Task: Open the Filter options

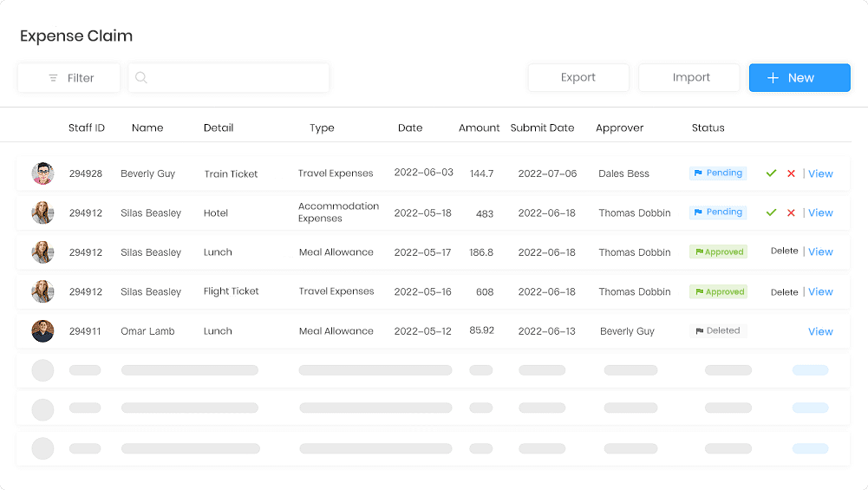Action: (x=69, y=78)
